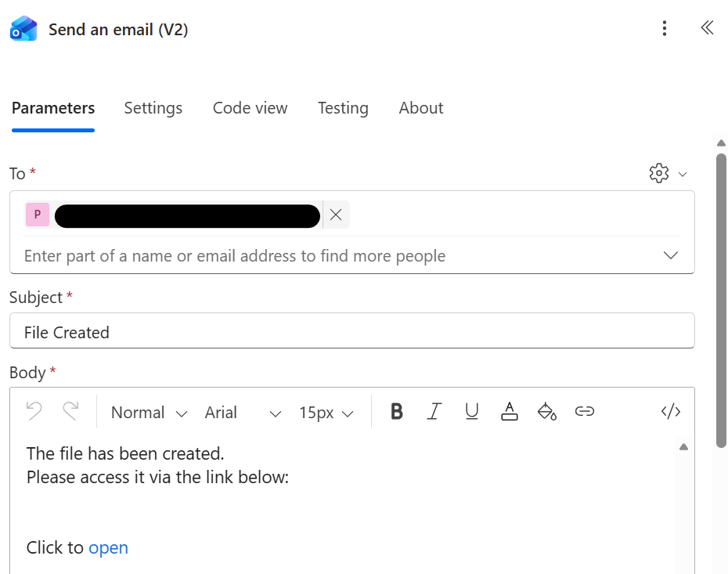
Task: Open the three-dot more options menu
Action: (x=665, y=29)
